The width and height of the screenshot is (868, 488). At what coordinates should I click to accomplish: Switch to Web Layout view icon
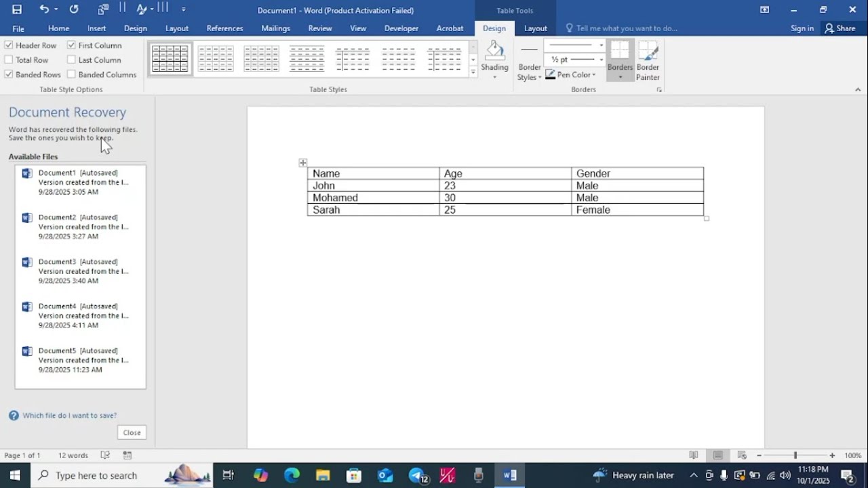point(742,455)
